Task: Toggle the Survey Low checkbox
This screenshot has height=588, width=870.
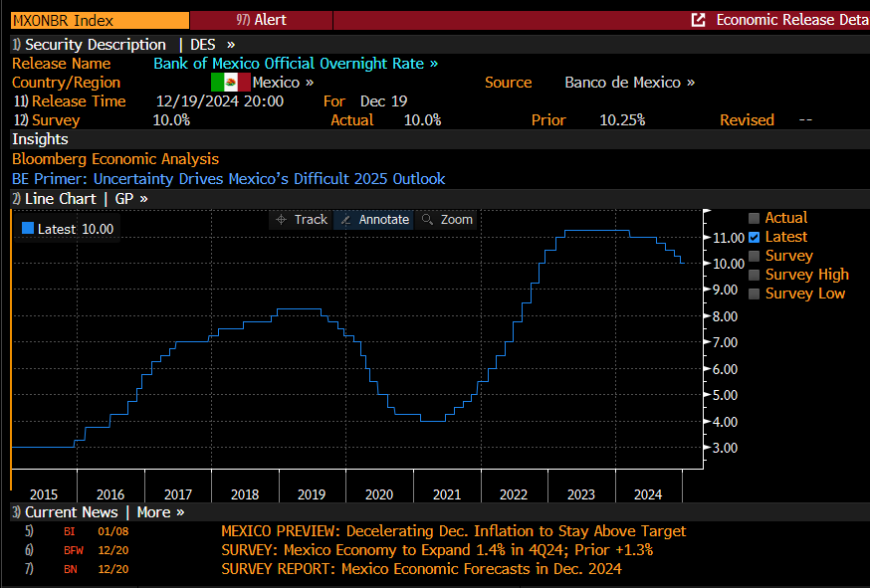Action: pos(754,294)
